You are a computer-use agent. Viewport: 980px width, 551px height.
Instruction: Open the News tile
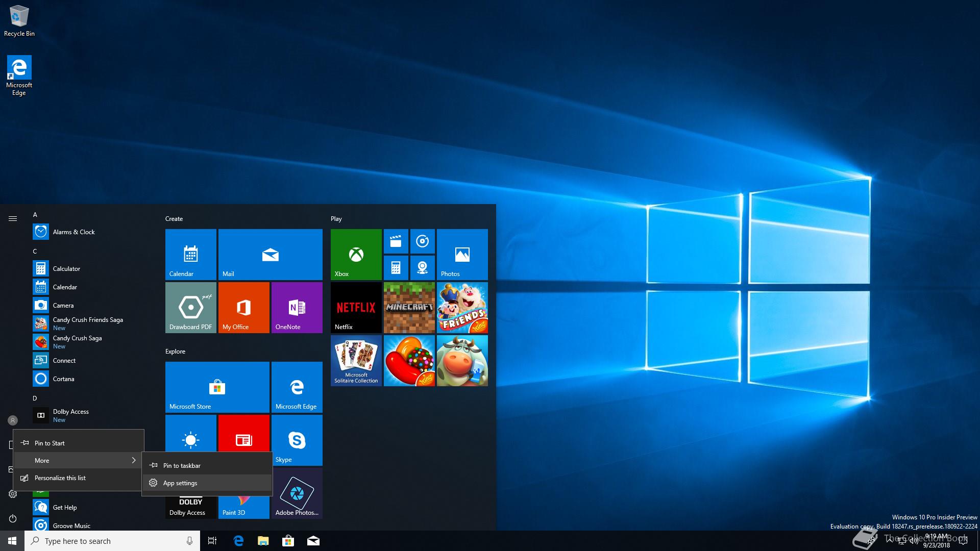[243, 433]
